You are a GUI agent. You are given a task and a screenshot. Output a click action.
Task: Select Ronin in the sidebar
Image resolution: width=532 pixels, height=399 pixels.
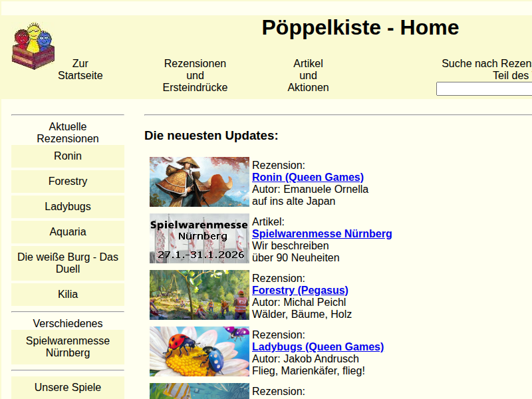click(x=68, y=156)
